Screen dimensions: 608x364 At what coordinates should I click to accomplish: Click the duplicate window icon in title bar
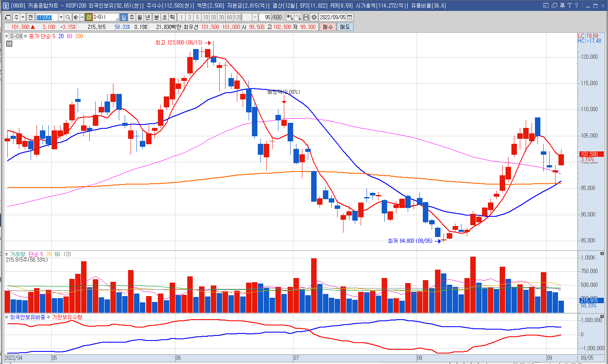tap(554, 5)
